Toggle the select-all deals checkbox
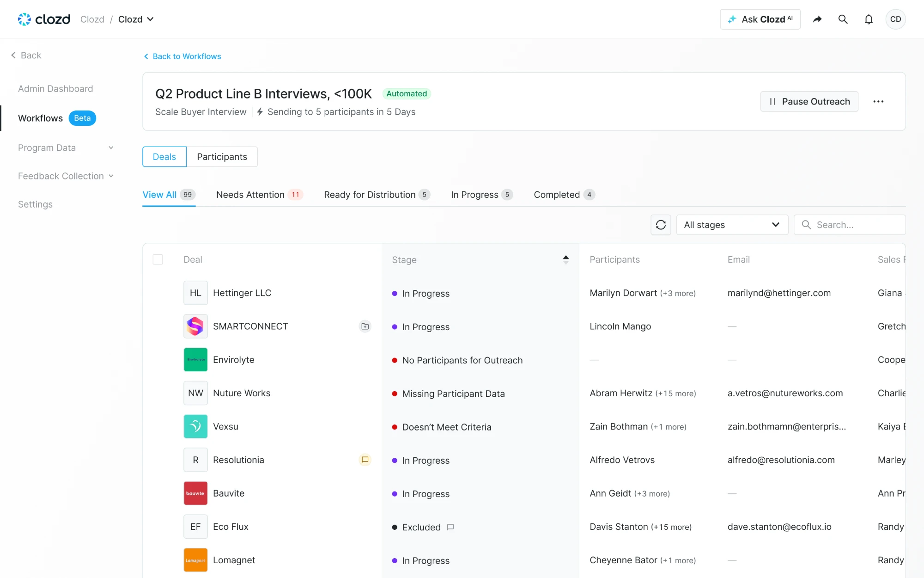The image size is (924, 578). tap(158, 259)
